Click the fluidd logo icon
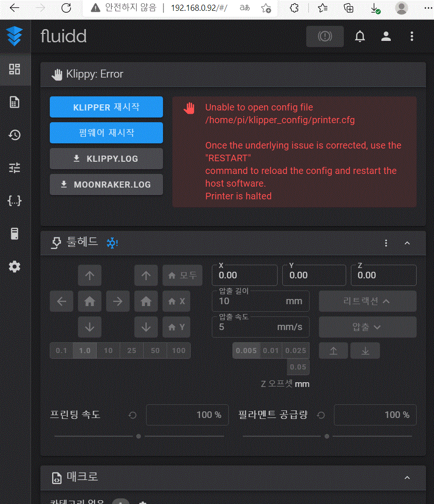The image size is (434, 504). click(x=15, y=36)
